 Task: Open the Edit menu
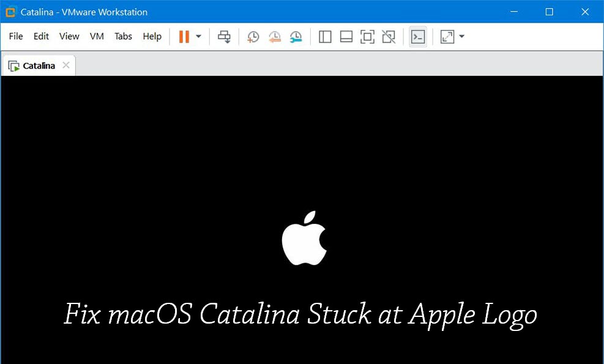[41, 36]
